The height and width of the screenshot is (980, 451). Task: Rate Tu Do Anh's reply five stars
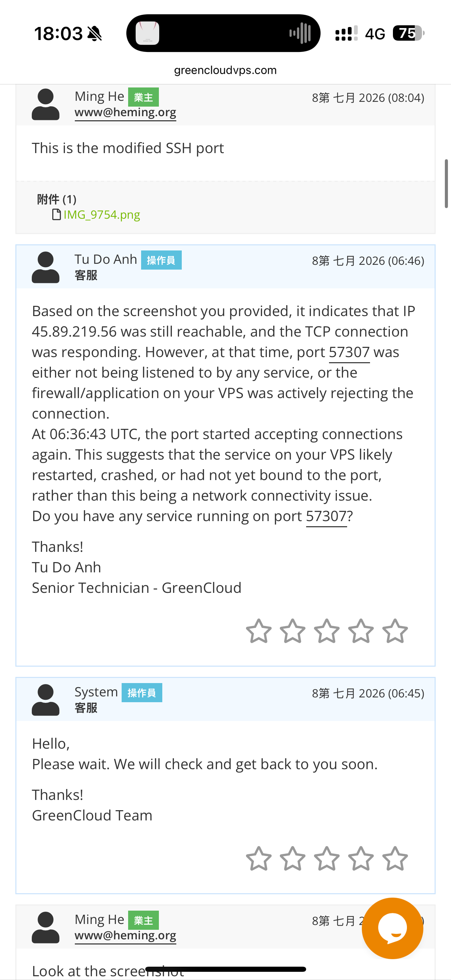click(x=395, y=631)
